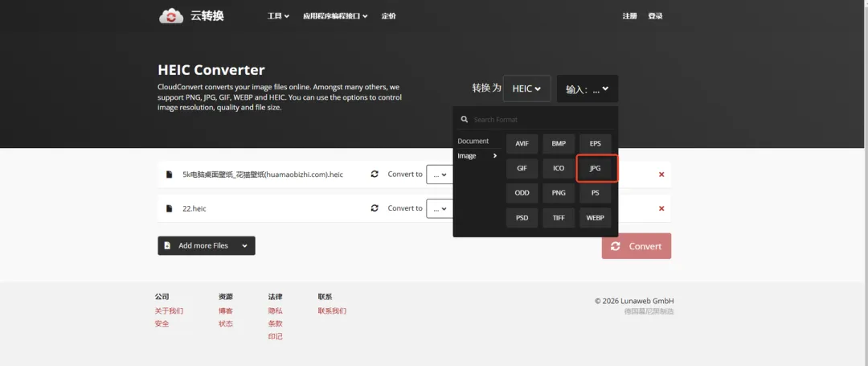
Task: Click the file icon beside 22.heic
Action: [x=170, y=209]
